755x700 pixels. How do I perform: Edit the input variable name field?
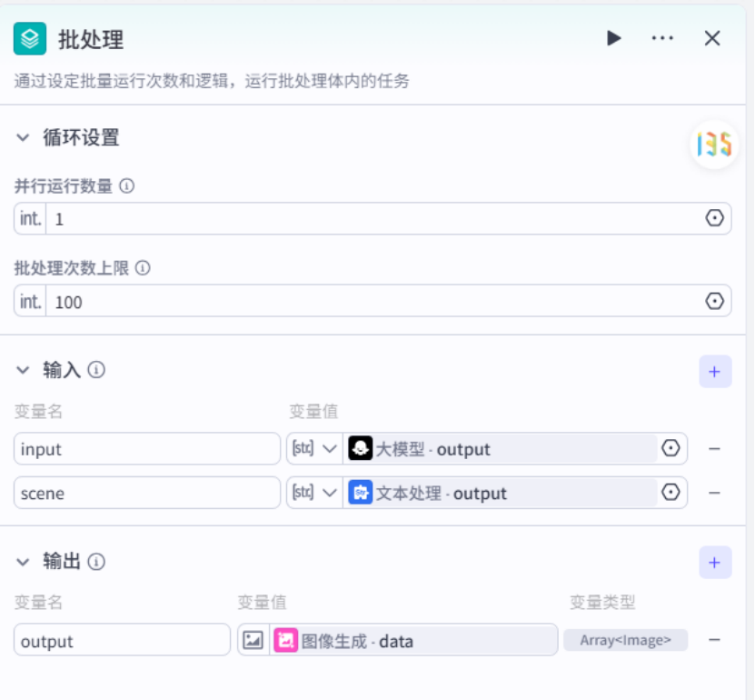(147, 449)
